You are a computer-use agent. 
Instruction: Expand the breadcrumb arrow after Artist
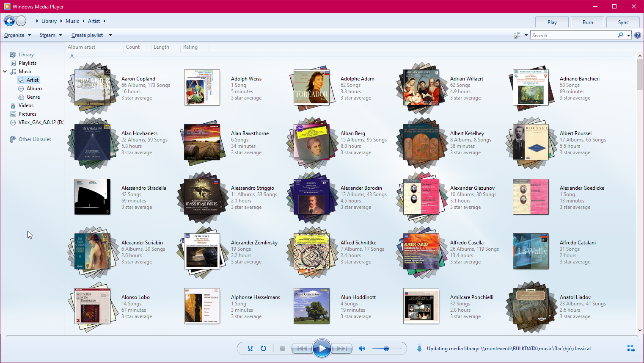point(104,21)
